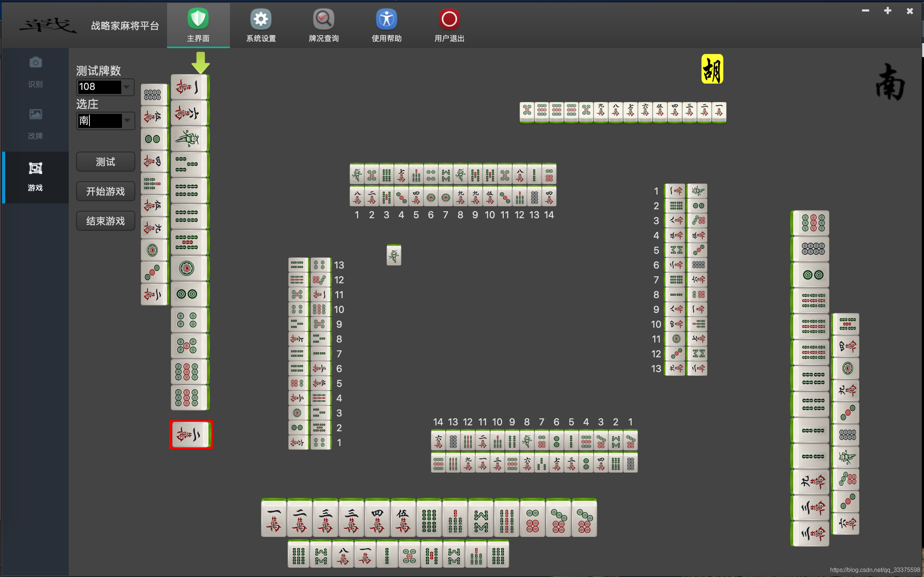Screen dimensions: 924x577
Task: Click the red 用户退出 icon
Action: click(x=449, y=19)
